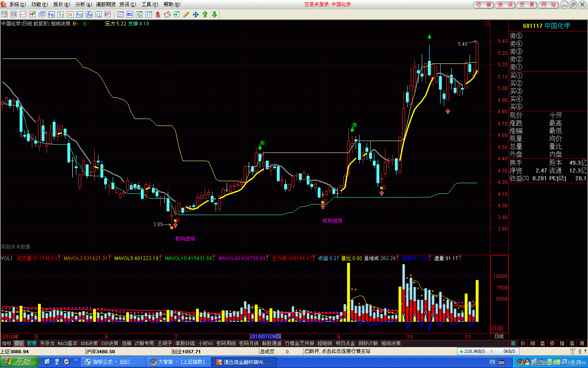Open the 资讯(I) menu

coord(128,4)
